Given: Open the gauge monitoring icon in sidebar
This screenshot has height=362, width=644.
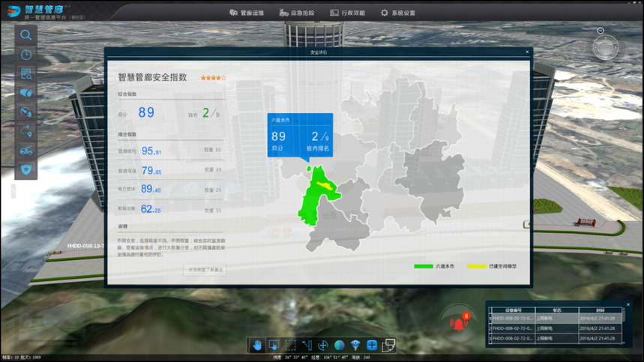Looking at the screenshot, I should pyautogui.click(x=26, y=112).
